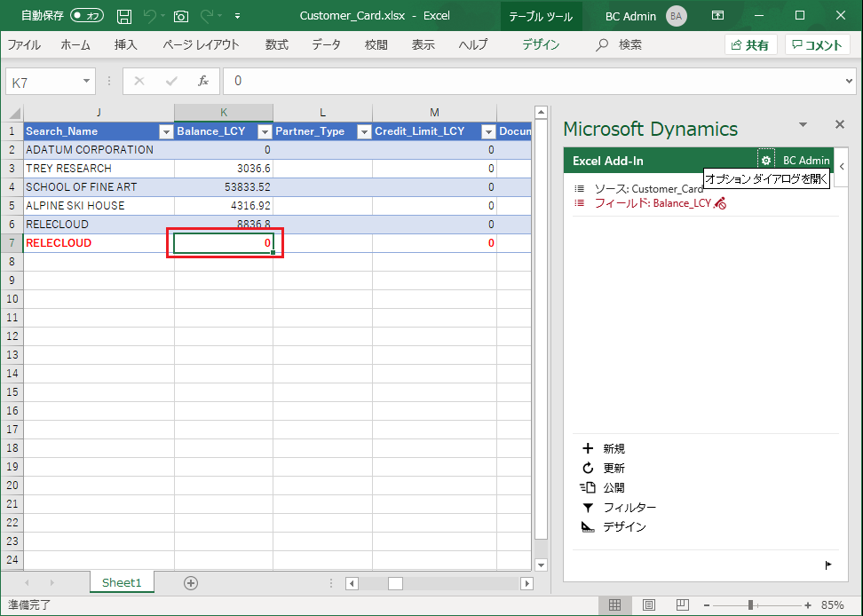Viewport: 863px width, 616px height.
Task: Click the 新規 plus icon
Action: (x=588, y=448)
